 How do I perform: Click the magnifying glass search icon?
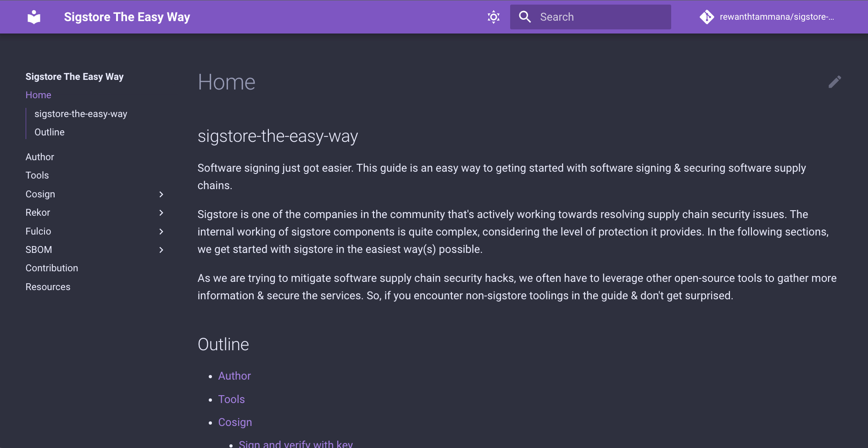524,17
